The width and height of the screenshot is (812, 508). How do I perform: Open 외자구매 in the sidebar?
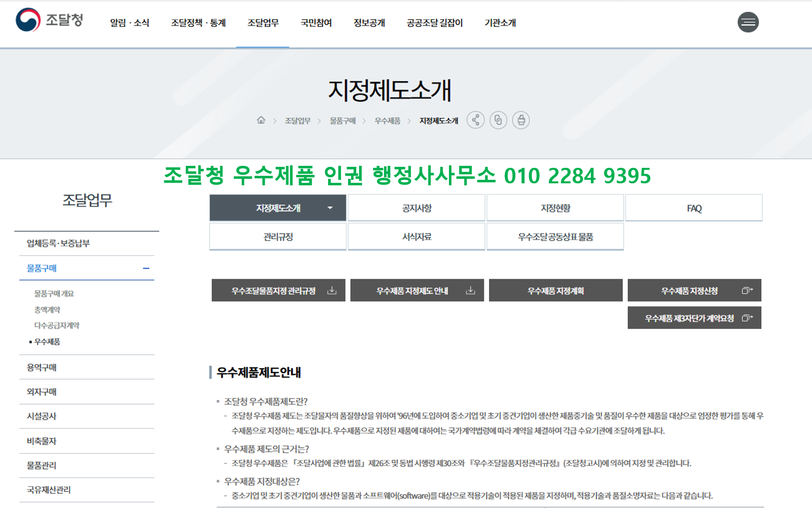pos(87,392)
